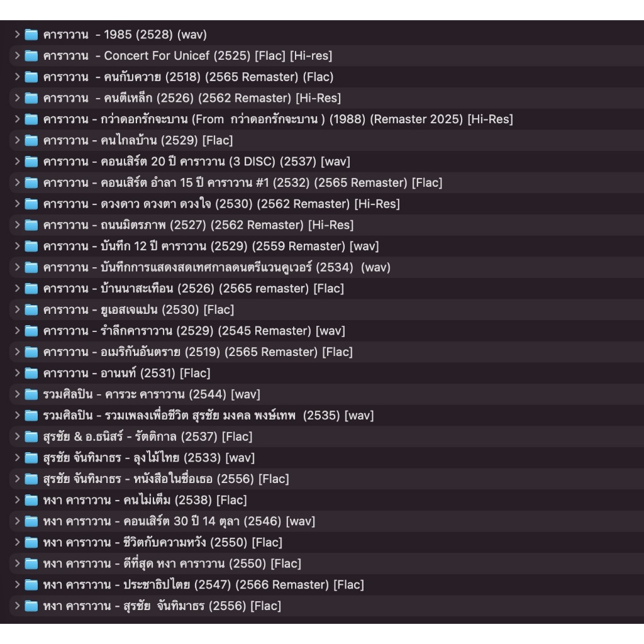The height and width of the screenshot is (644, 644).
Task: Expand the คารวะ คาราวาน (2544) folder chevron
Action: [17, 394]
